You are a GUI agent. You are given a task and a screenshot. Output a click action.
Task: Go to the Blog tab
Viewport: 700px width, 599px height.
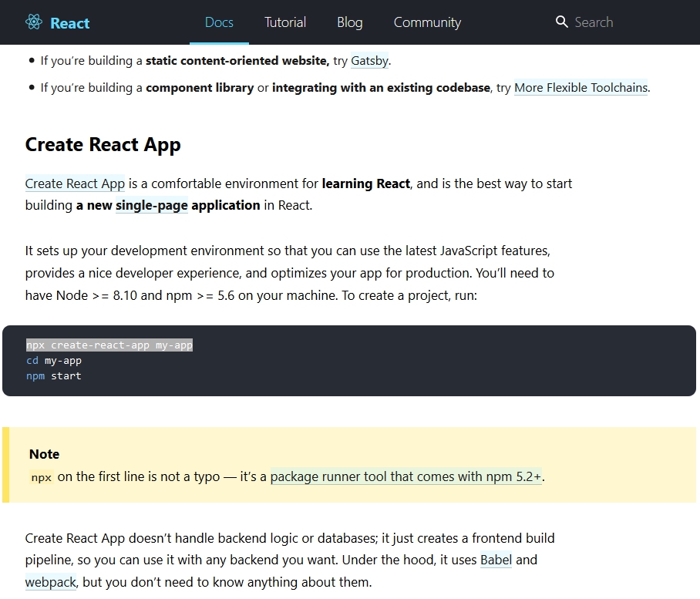349,22
